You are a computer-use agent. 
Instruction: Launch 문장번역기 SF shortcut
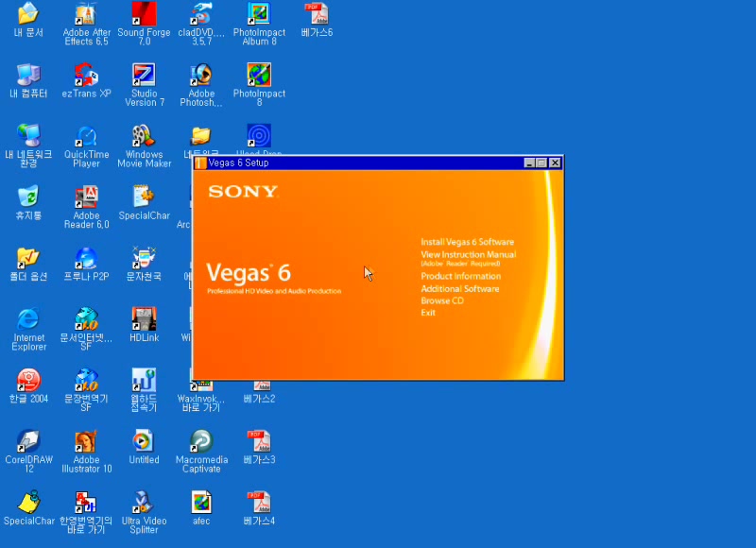pyautogui.click(x=86, y=380)
